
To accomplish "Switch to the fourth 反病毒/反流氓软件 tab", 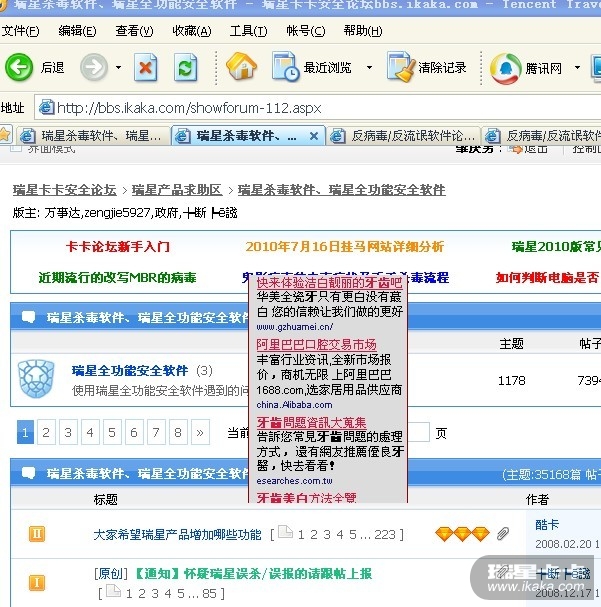I will coord(542,136).
